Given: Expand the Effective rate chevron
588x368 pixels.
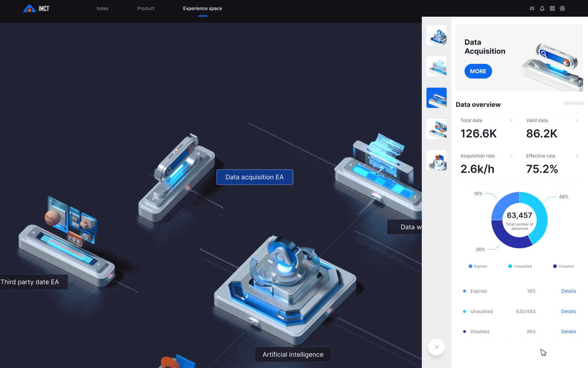Looking at the screenshot, I should click(x=577, y=156).
